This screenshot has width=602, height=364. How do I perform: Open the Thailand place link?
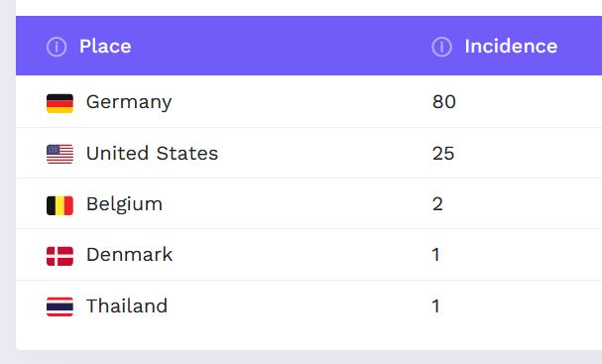127,306
